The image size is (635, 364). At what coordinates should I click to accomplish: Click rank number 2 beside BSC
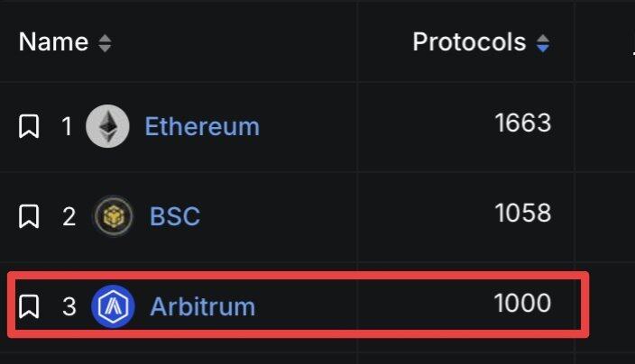(x=69, y=216)
